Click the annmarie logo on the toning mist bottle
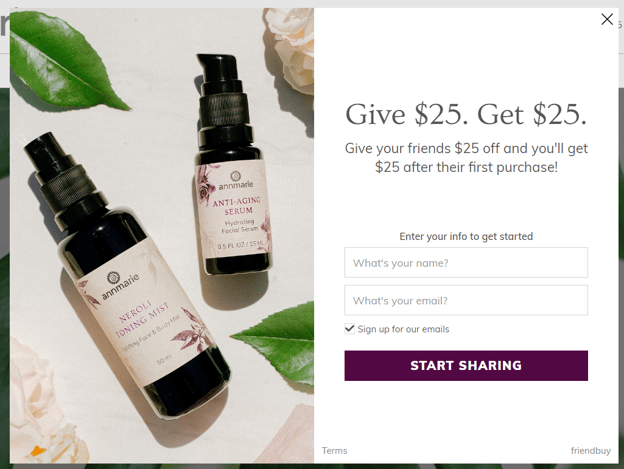The image size is (624, 469). pyautogui.click(x=119, y=284)
